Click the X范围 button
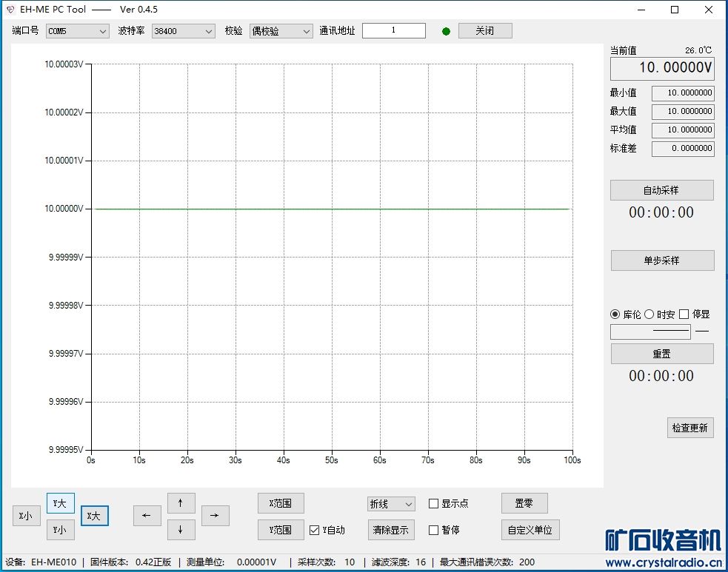Screen dimensions: 728x572 click(281, 503)
